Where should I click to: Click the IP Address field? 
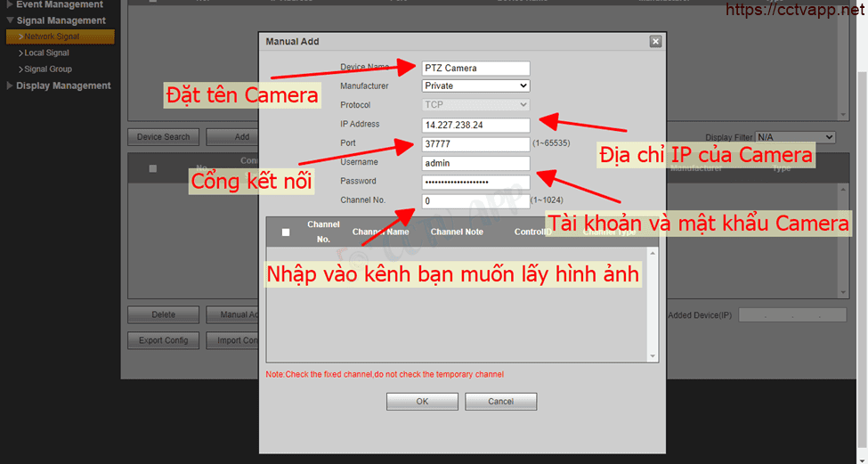coord(475,125)
